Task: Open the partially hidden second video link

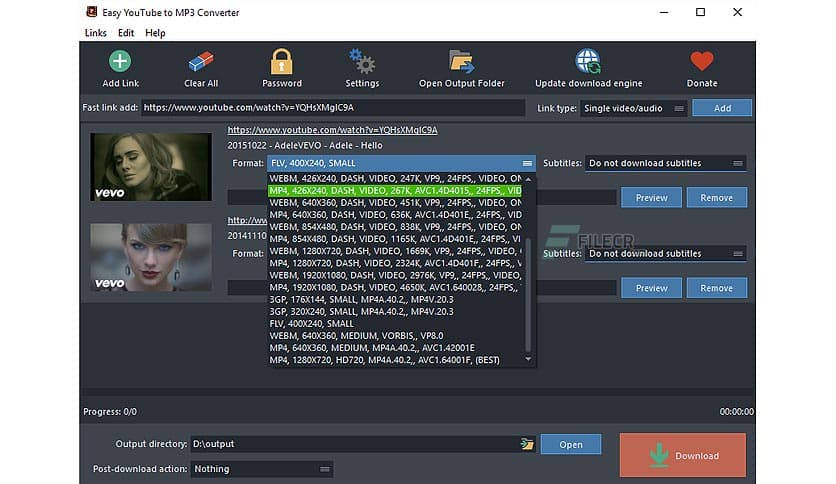Action: (x=247, y=220)
